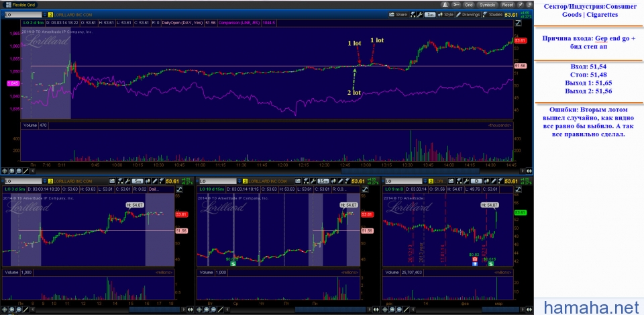The height and width of the screenshot is (315, 644).
Task: Click the share icon on 15m chart
Action: [x=298, y=181]
